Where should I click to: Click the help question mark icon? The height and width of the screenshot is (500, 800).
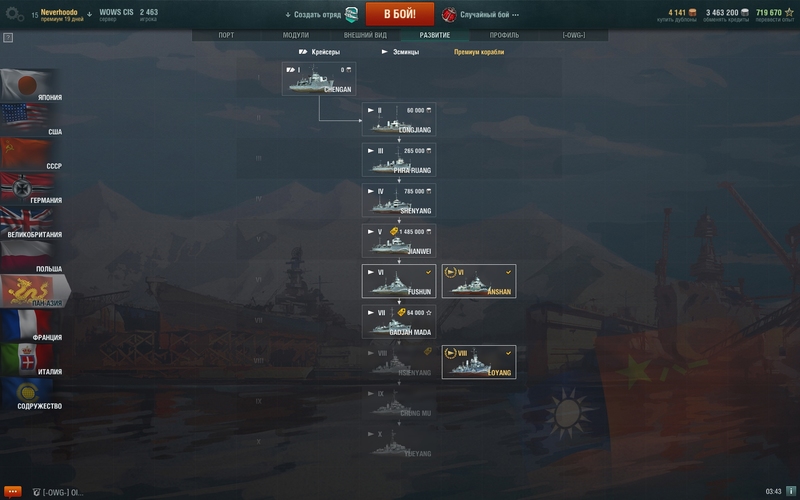click(x=8, y=37)
